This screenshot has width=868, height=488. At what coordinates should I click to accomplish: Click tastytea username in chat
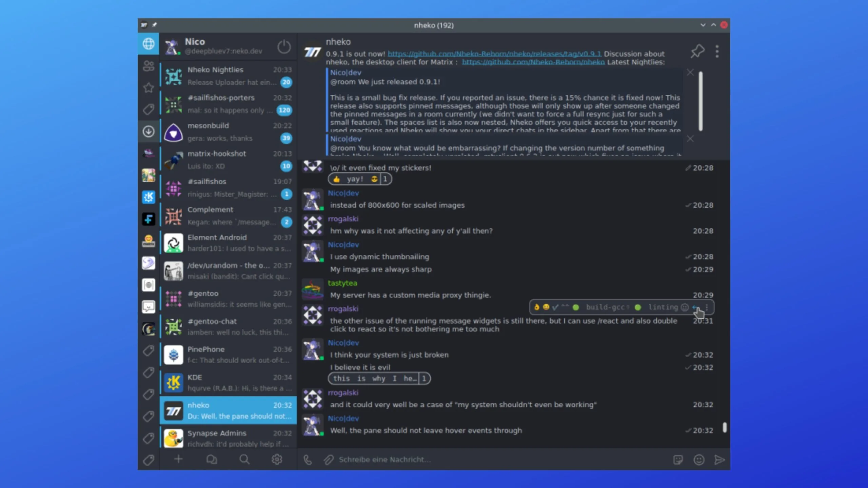(x=342, y=283)
